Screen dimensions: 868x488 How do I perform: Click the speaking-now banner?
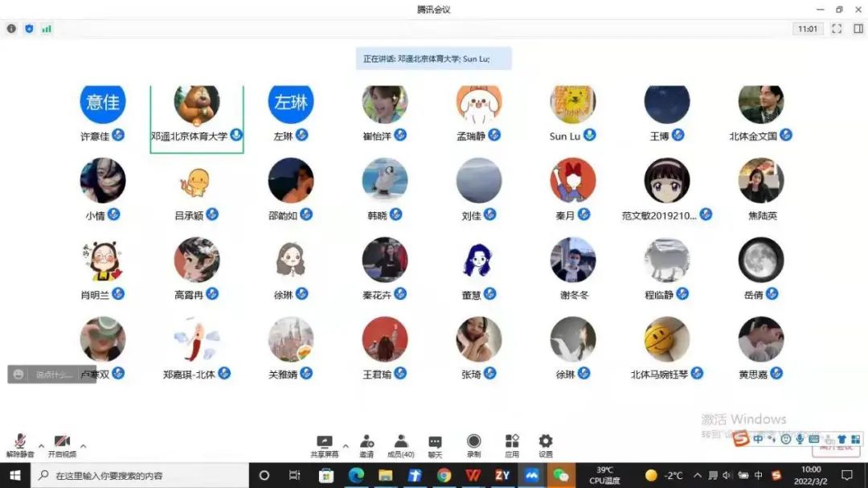click(x=433, y=59)
